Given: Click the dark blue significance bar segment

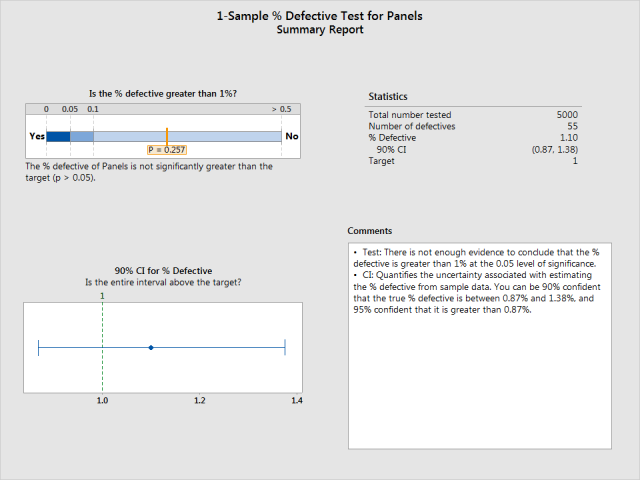Looking at the screenshot, I should click(x=58, y=136).
